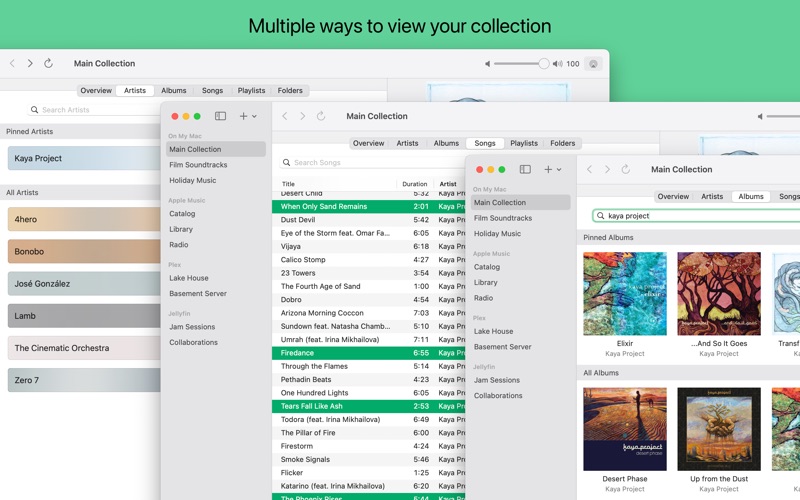
Task: Toggle sidebar icon in the Songs window
Action: [220, 116]
